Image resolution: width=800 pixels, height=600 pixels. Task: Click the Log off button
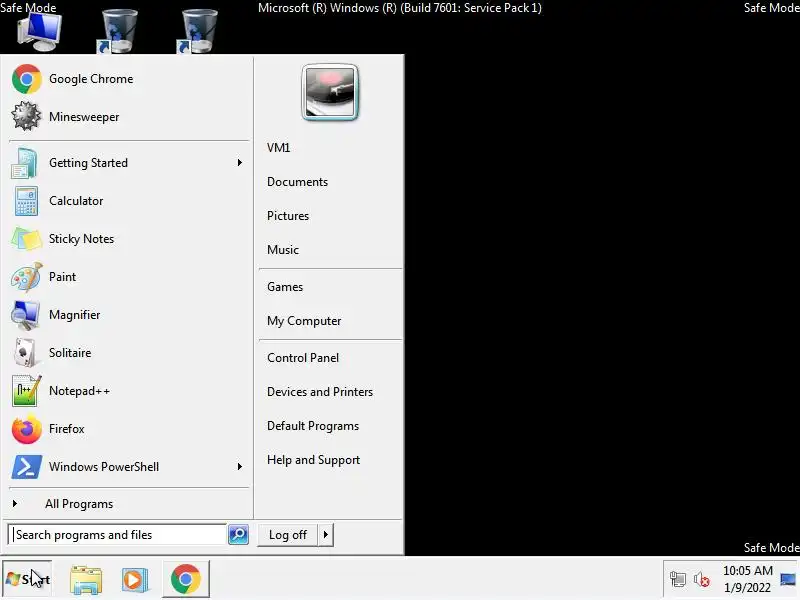(288, 535)
